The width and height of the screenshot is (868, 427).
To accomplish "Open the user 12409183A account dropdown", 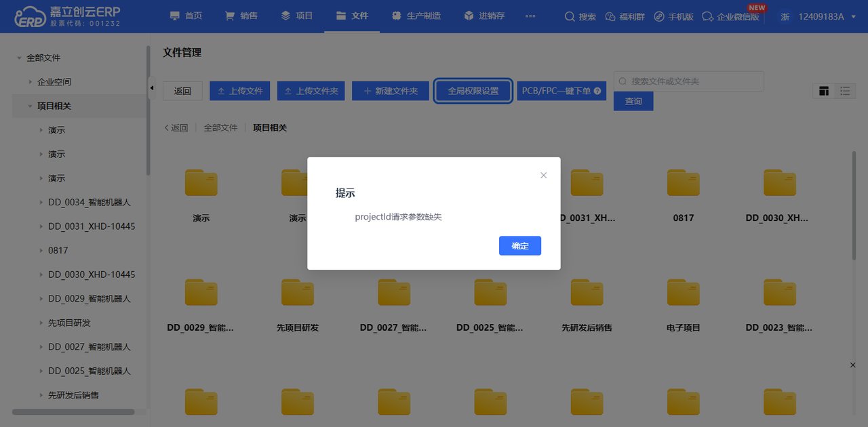I will coord(819,16).
